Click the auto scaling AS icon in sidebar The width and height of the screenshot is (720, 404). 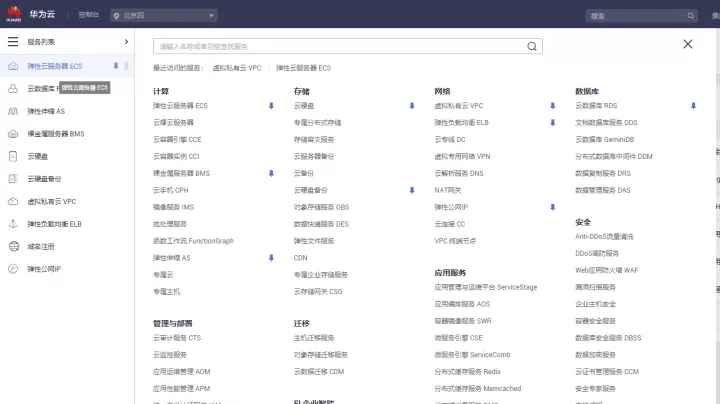pyautogui.click(x=13, y=111)
